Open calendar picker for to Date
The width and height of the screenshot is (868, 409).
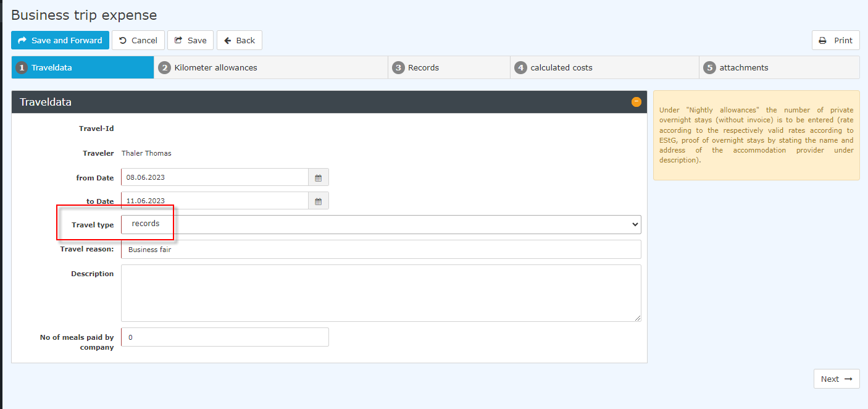click(319, 201)
